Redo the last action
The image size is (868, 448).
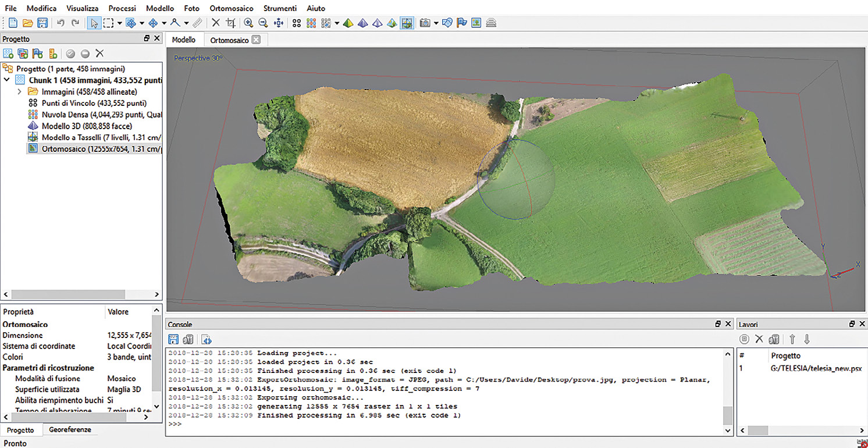coord(75,23)
